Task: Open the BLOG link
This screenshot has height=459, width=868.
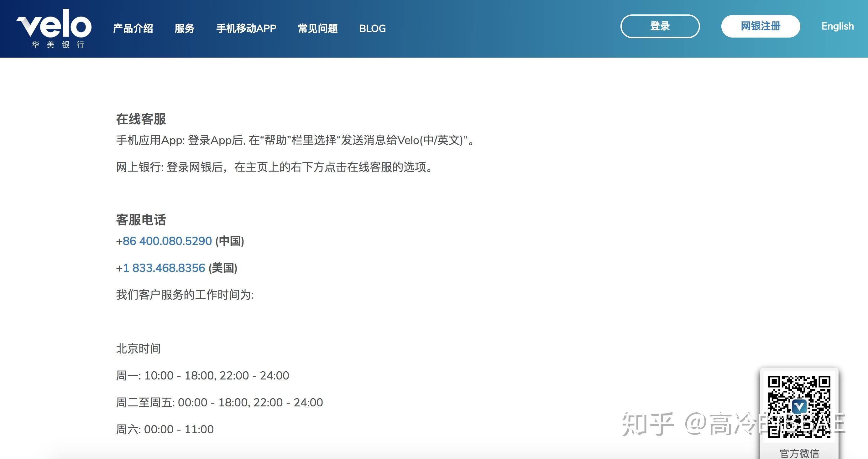Action: (x=372, y=28)
